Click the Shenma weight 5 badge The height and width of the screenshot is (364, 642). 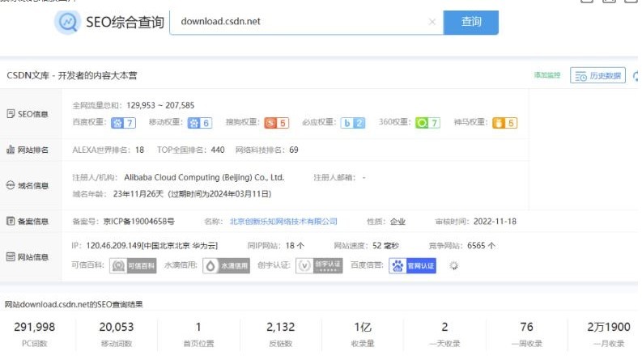[x=505, y=123]
